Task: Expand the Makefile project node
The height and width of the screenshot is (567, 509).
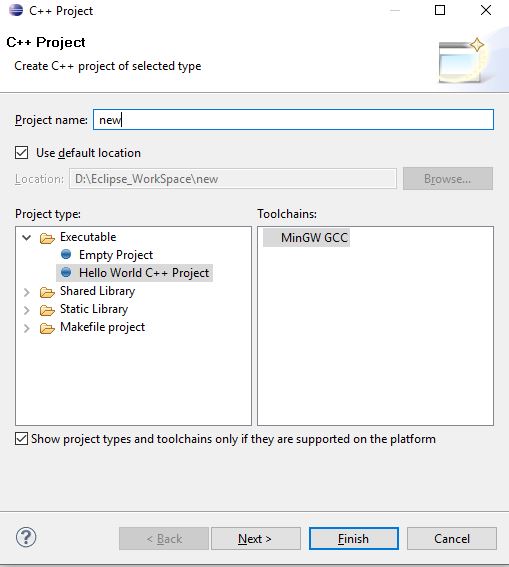Action: click(26, 328)
